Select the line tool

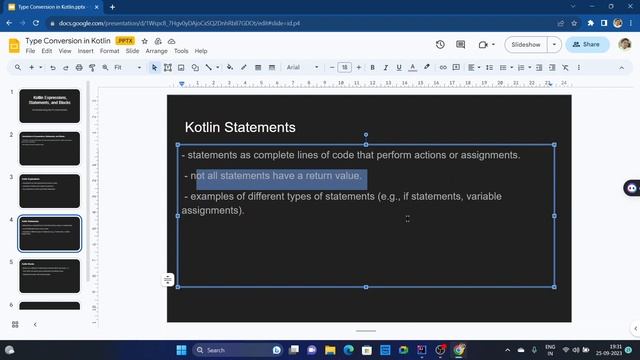tap(209, 68)
